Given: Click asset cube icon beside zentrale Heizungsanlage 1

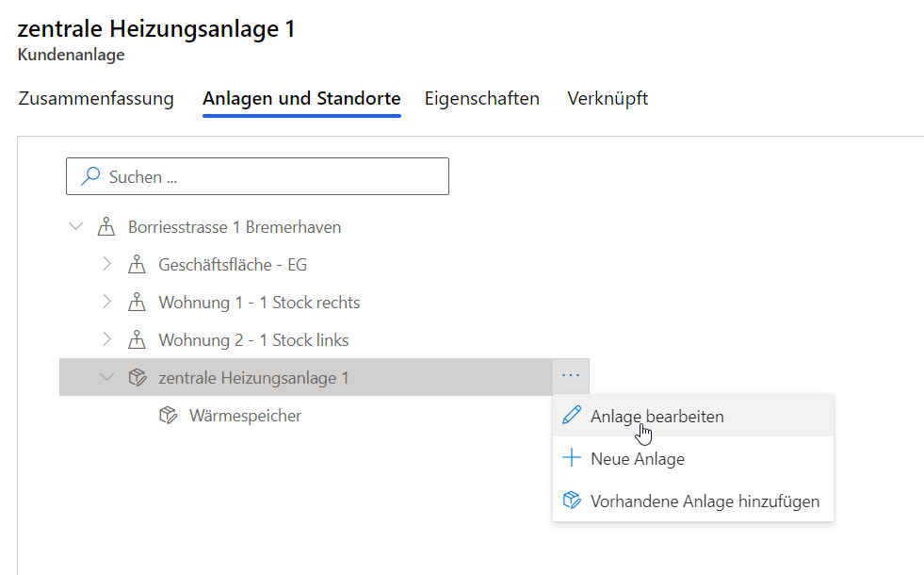Looking at the screenshot, I should click(x=137, y=378).
